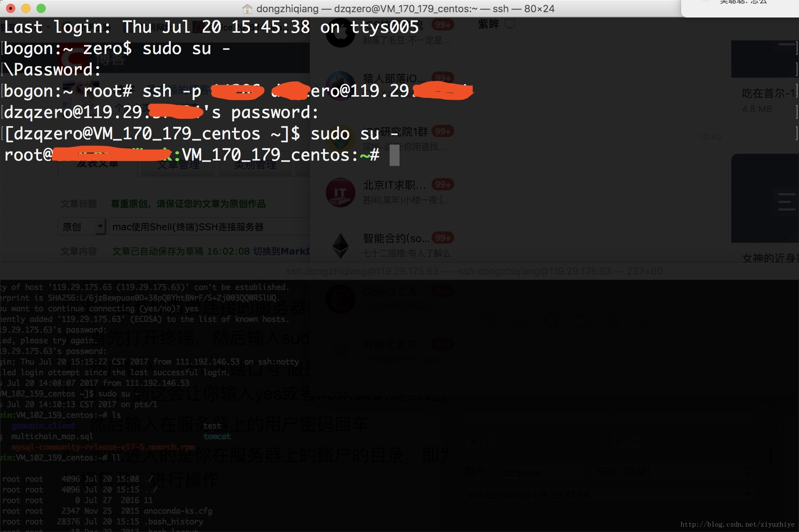Click the monitor icon beside 紫眸

510,24
